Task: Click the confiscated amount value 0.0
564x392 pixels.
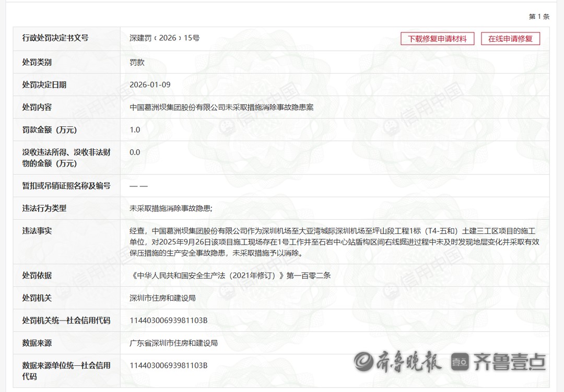Action: pos(135,152)
